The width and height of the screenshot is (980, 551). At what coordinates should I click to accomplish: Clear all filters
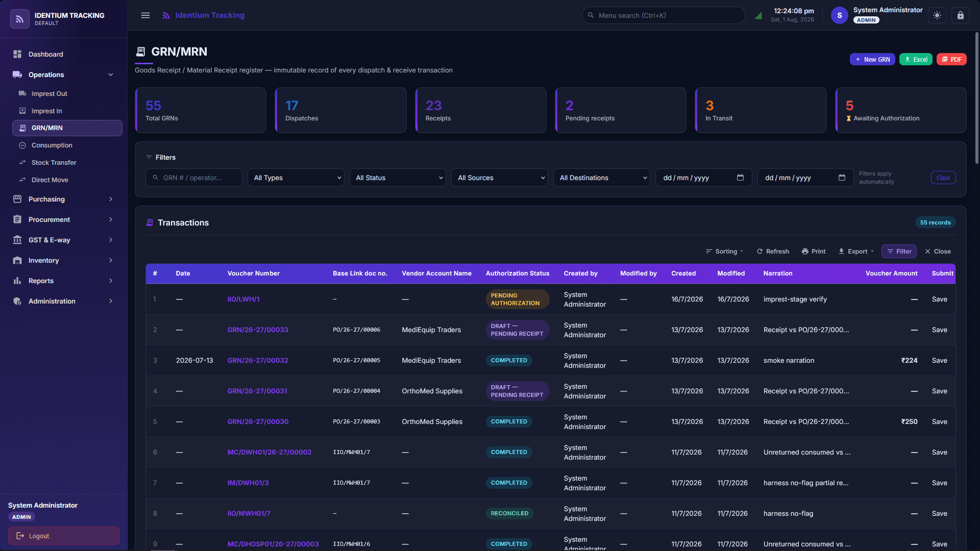pyautogui.click(x=943, y=178)
